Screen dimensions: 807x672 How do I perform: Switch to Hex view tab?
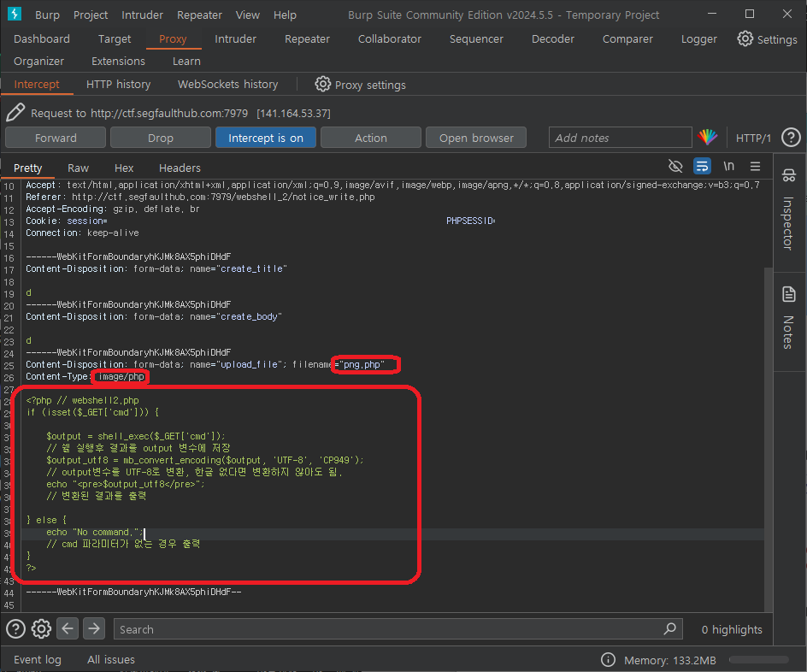click(124, 168)
